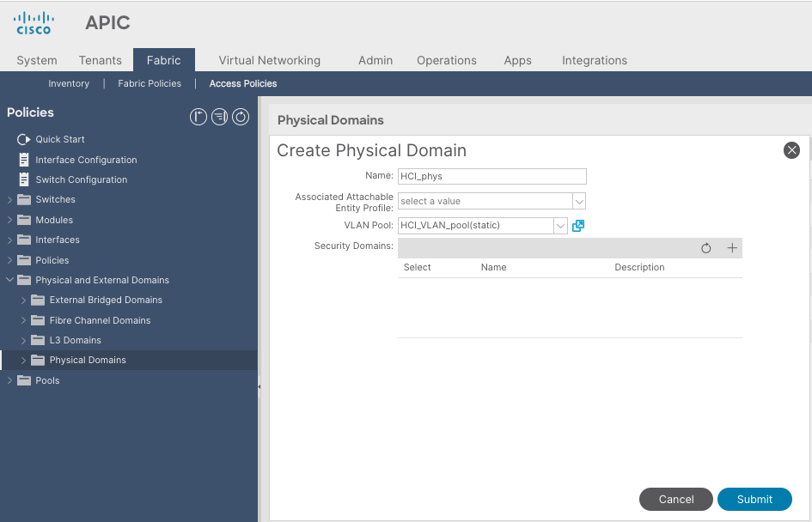Select Physical and External Domains label
Screen dimensions: 812x522
coord(102,280)
